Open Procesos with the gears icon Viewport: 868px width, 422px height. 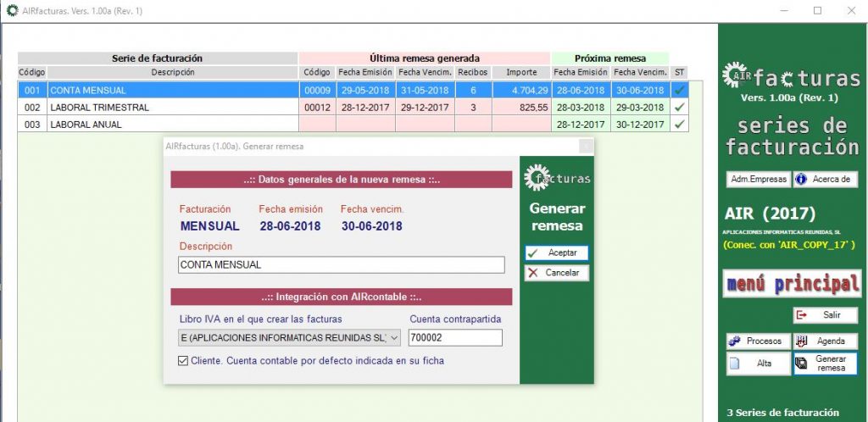coord(757,341)
